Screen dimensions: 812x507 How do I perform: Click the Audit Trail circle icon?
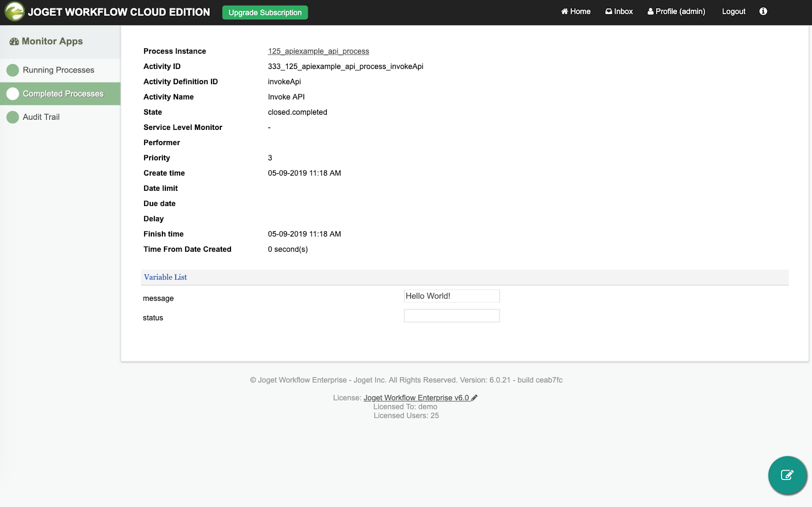pos(13,117)
